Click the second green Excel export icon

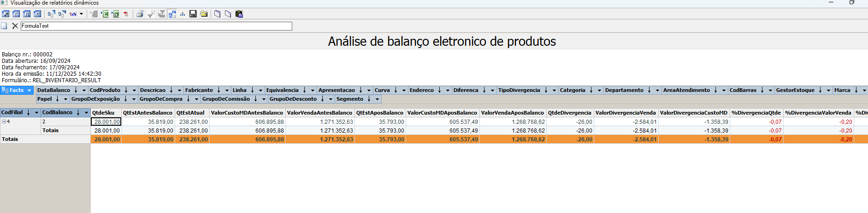point(115,14)
